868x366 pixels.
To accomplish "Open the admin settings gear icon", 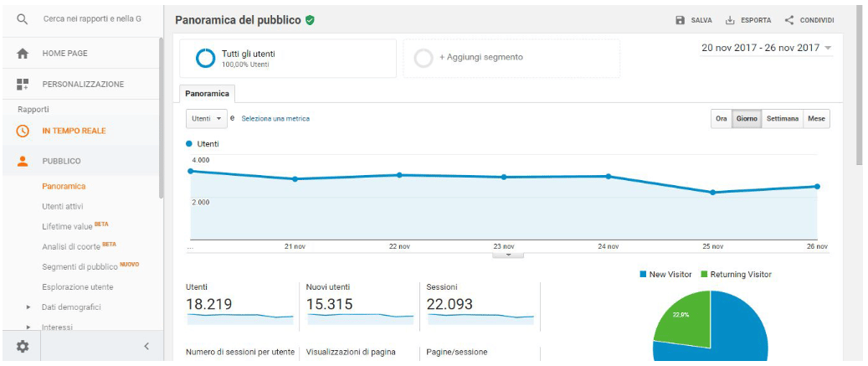I will [x=22, y=347].
